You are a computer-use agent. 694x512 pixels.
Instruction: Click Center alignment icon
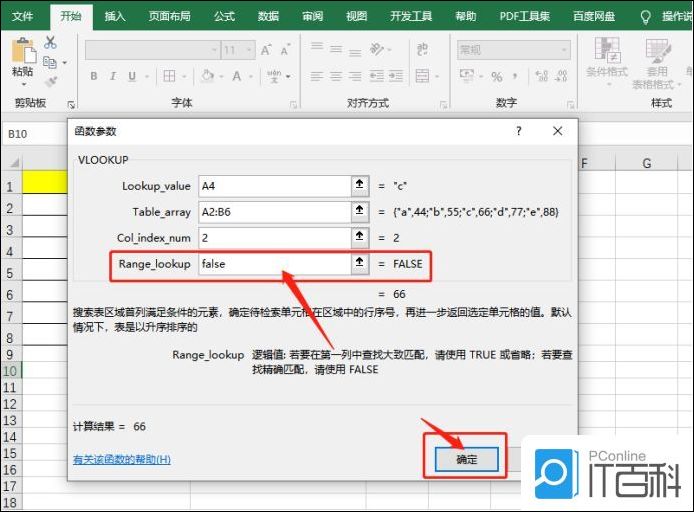[x=336, y=76]
